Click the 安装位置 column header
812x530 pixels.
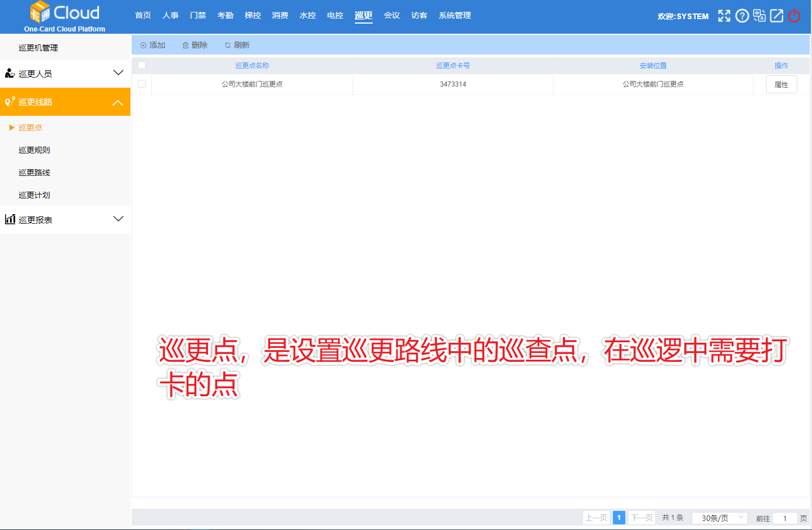[653, 66]
